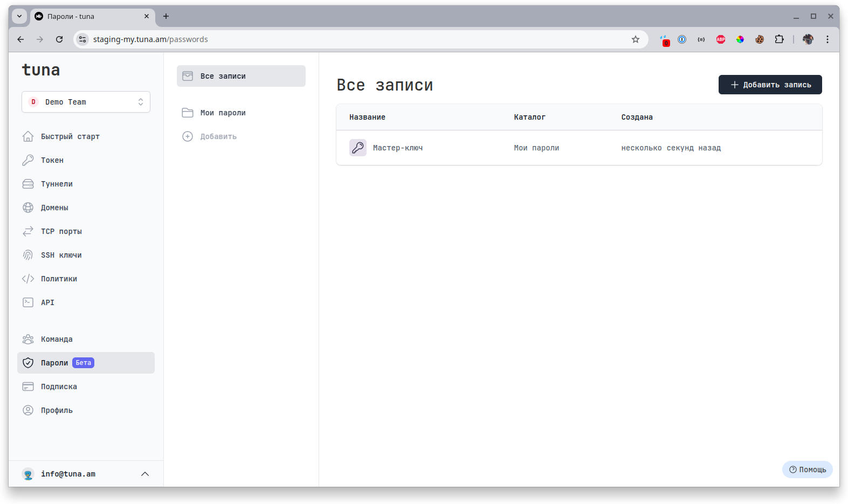Click the Мастер-ключ key icon in table
Viewport: 848px width, 504px height.
coord(358,148)
